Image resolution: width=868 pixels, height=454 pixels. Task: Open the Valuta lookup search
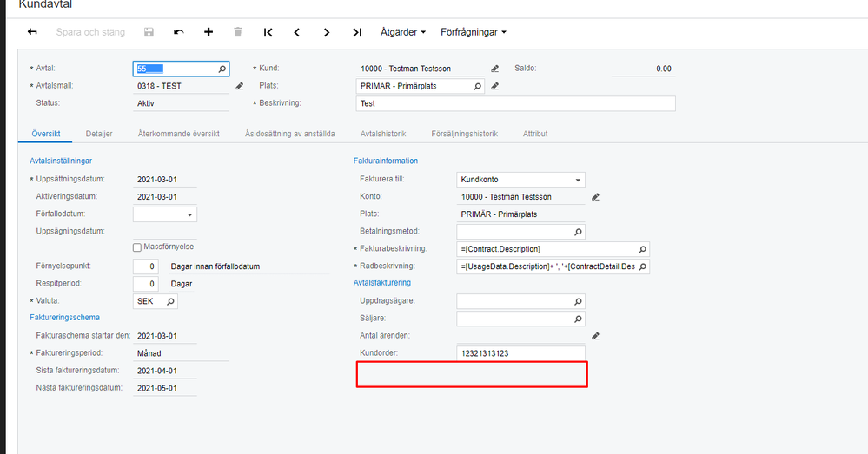pos(170,301)
